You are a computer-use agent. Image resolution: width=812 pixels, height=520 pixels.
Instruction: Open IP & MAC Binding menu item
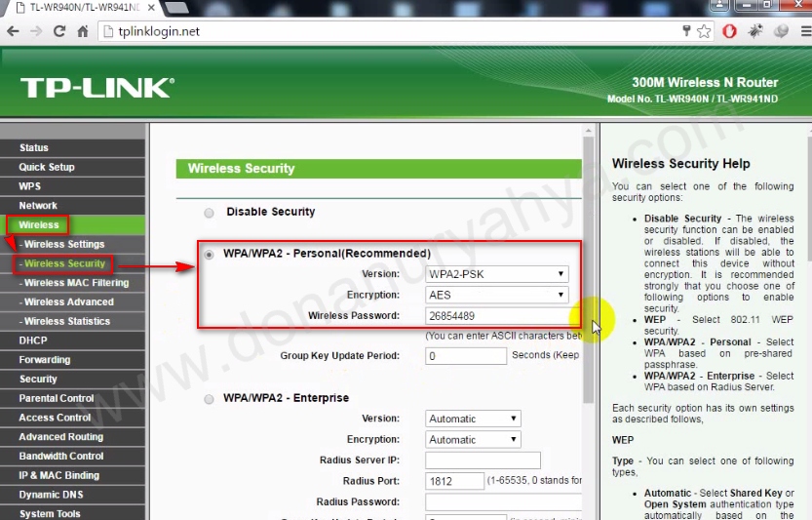tap(72, 475)
